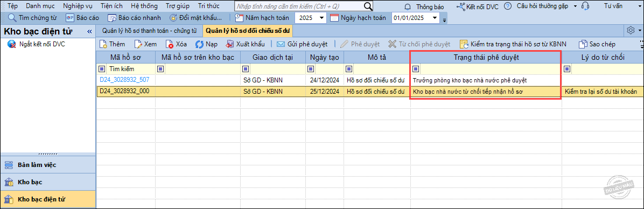
Task: Open Ngày hạch toán date dropdown
Action: 435,18
